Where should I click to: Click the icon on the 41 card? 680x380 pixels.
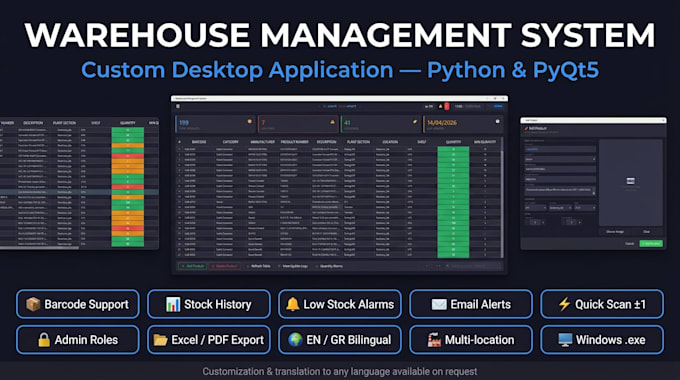pyautogui.click(x=415, y=122)
